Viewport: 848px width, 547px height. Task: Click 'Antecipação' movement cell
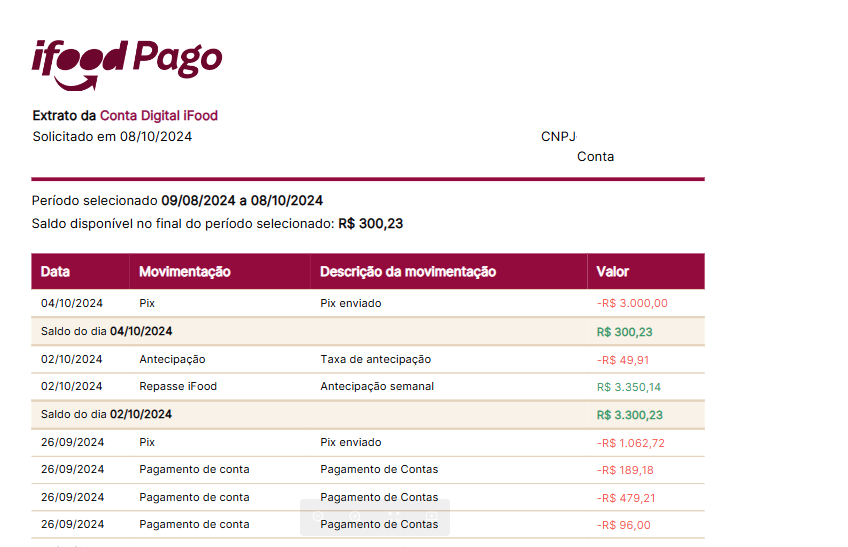pos(173,359)
